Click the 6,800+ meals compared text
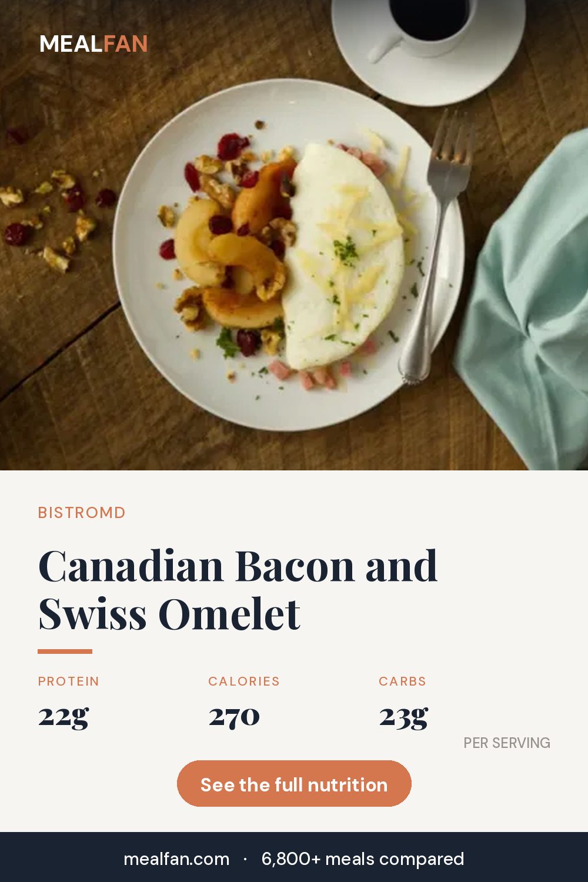 pos(363,859)
